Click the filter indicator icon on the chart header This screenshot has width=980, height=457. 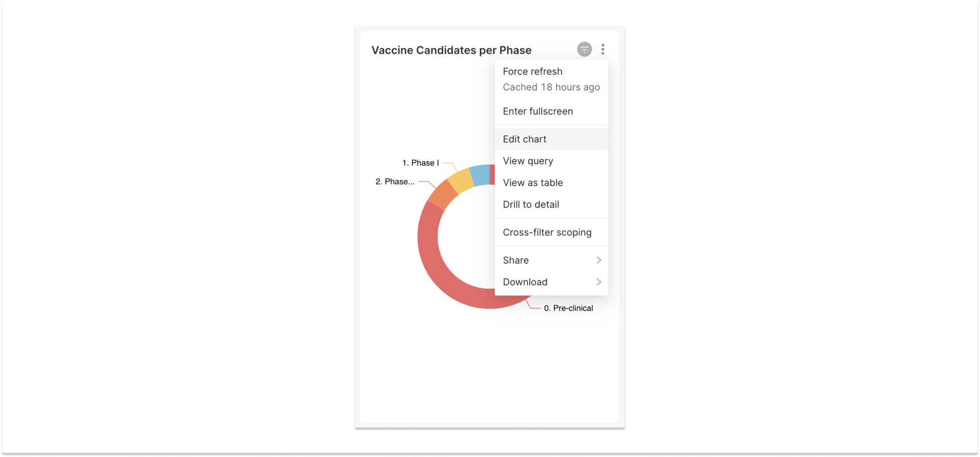point(585,49)
